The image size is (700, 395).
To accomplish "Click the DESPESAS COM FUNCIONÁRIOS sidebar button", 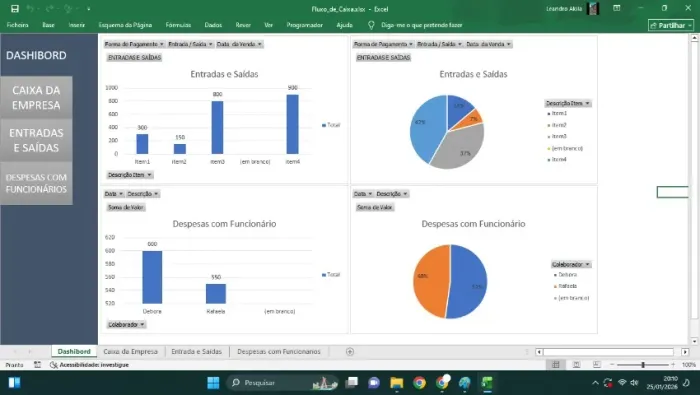I will coord(36,183).
